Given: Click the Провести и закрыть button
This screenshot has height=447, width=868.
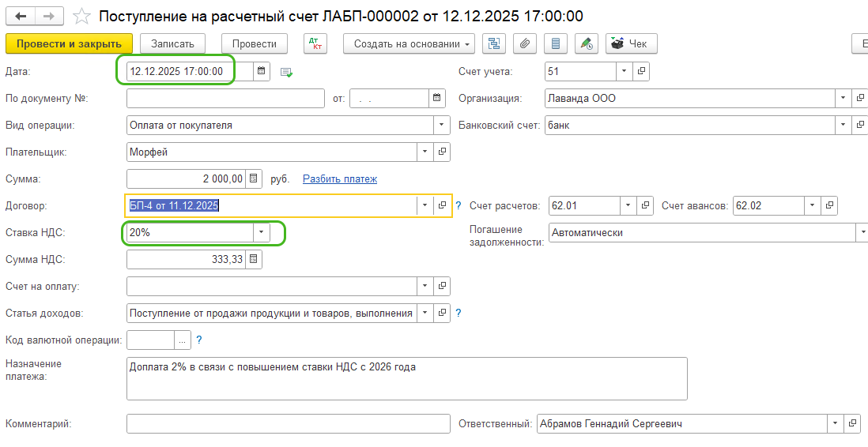Looking at the screenshot, I should (69, 44).
